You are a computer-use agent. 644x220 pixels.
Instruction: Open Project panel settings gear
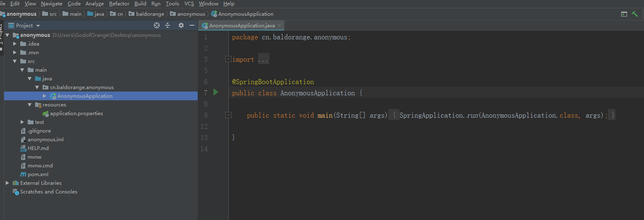(181, 25)
